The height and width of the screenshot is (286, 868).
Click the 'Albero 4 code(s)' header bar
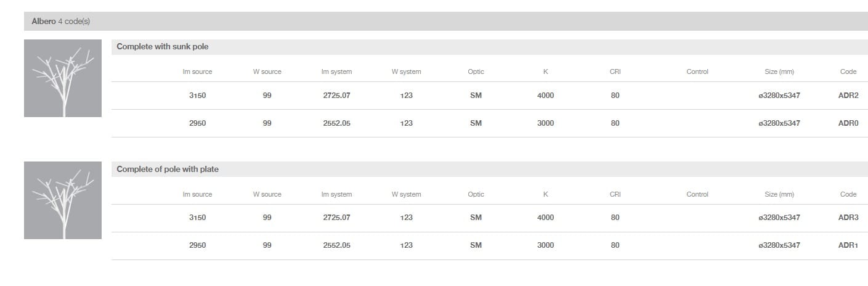(x=62, y=22)
